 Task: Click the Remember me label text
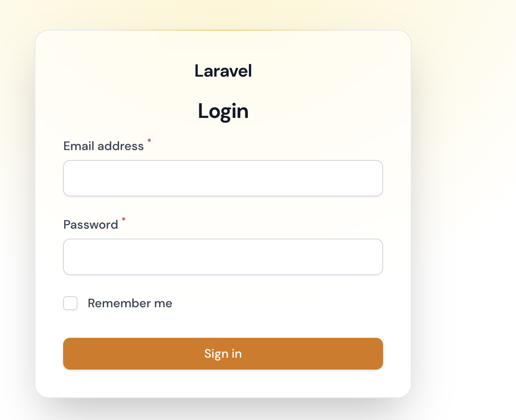pyautogui.click(x=130, y=303)
